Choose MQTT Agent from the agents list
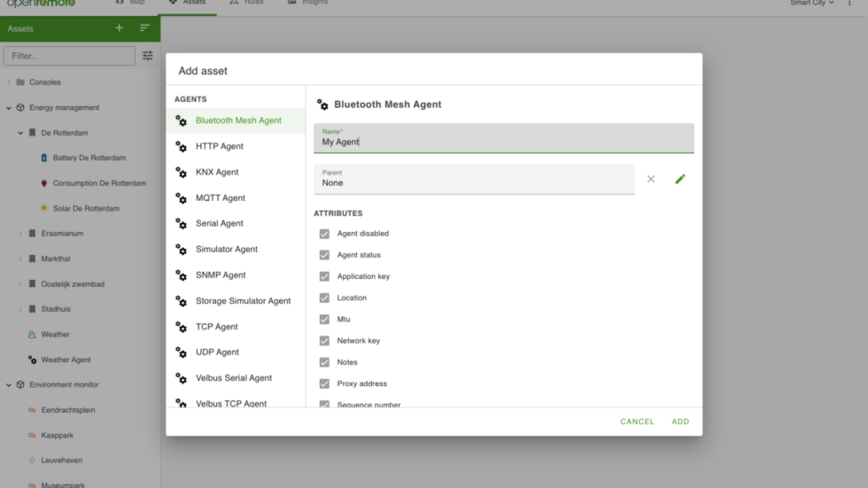Image resolution: width=868 pixels, height=488 pixels. point(221,198)
